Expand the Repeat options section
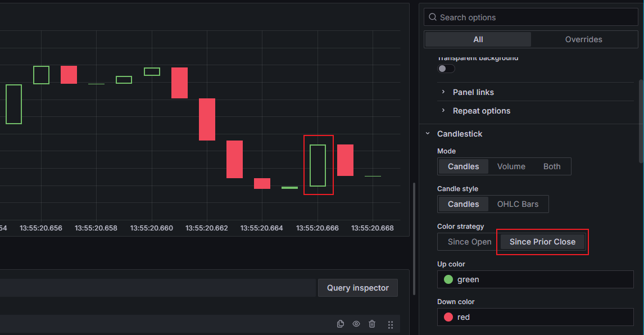The width and height of the screenshot is (644, 335). (x=481, y=111)
